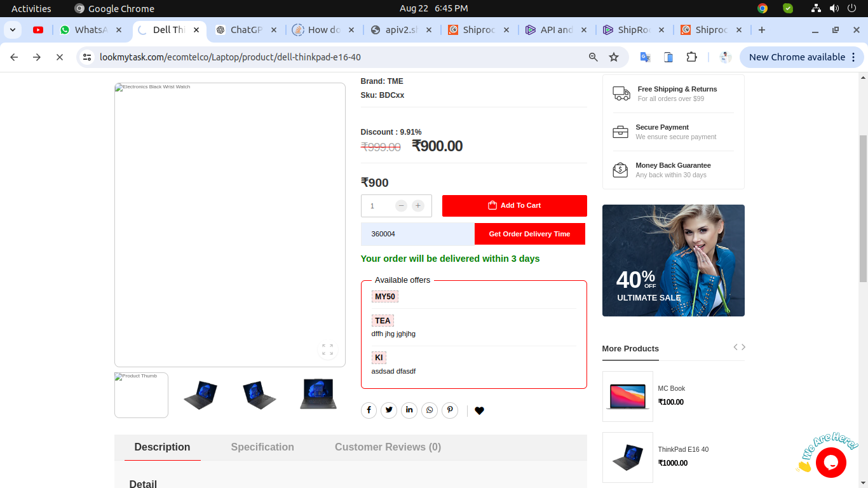Select fourth front-view laptop thumbnail
Image resolution: width=868 pixels, height=488 pixels.
[x=318, y=394]
